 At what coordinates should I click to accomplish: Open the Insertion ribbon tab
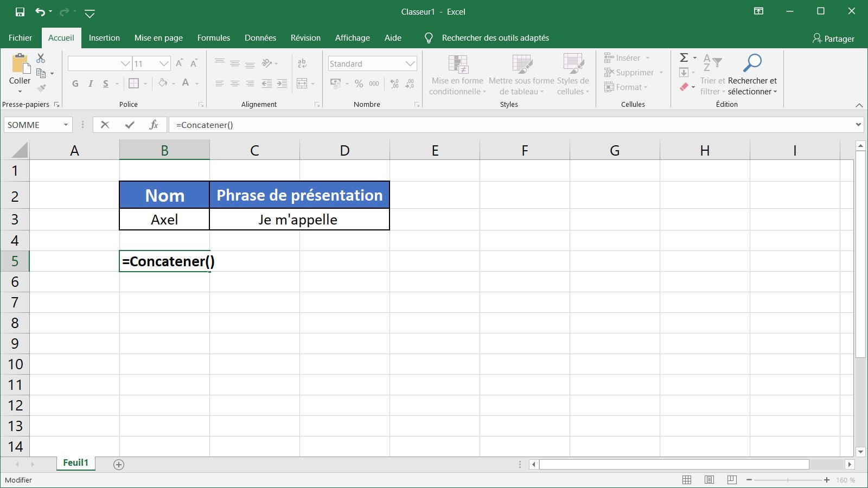pos(104,37)
